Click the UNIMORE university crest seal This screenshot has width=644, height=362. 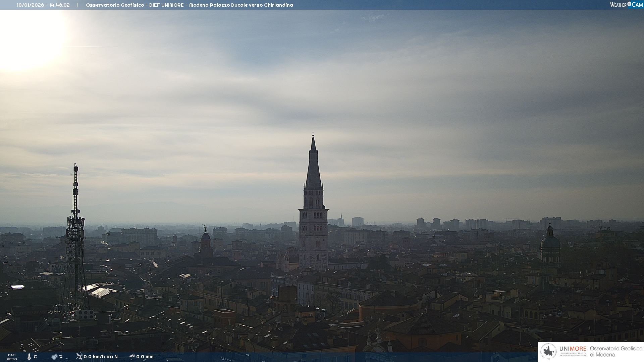548,352
